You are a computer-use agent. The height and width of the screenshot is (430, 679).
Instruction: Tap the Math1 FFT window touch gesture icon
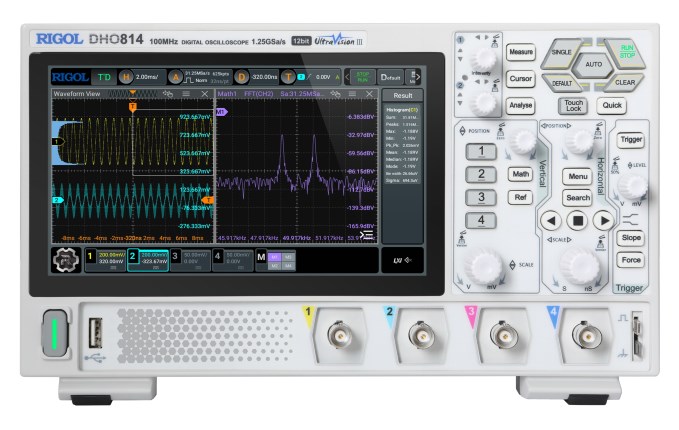point(335,94)
